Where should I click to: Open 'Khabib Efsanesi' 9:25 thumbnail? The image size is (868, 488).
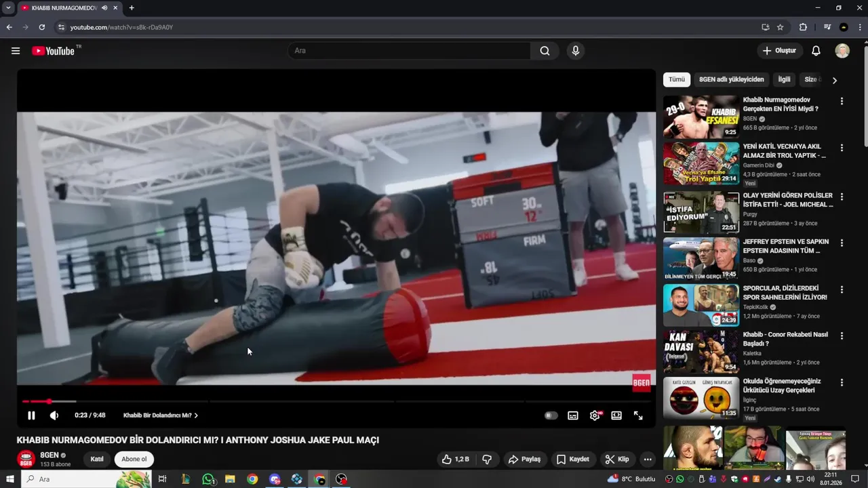(701, 117)
